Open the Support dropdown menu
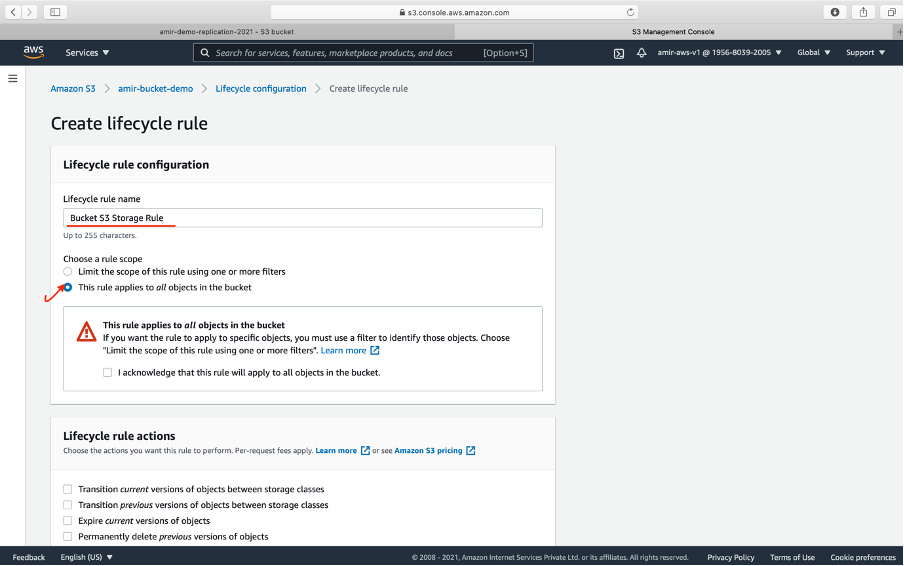The height and width of the screenshot is (566, 904). [865, 52]
